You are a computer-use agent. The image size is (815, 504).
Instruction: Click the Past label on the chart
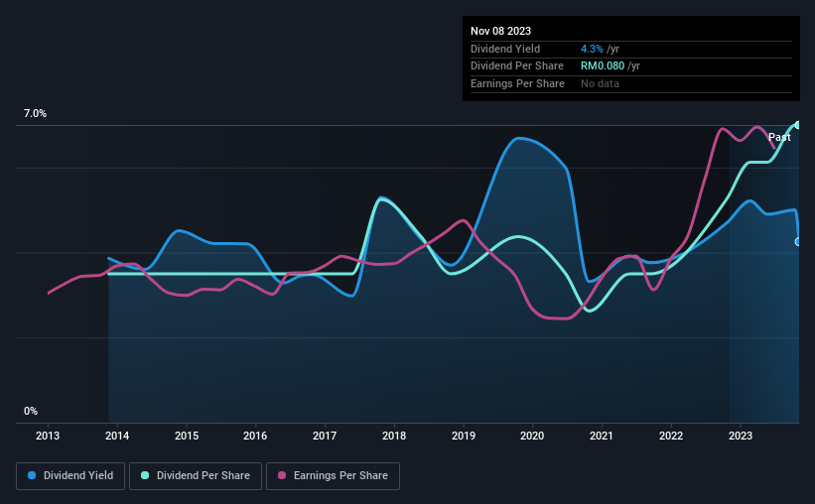pyautogui.click(x=779, y=137)
